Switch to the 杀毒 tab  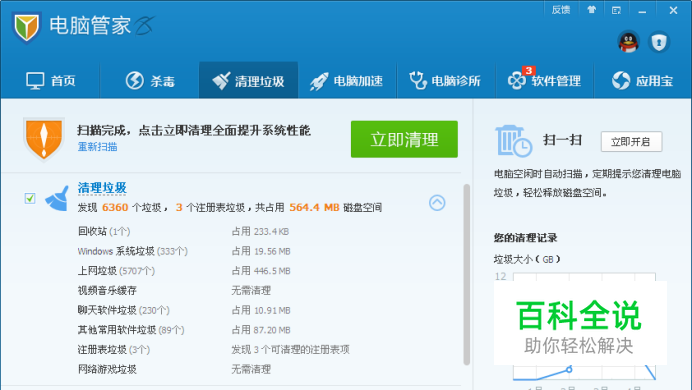click(x=150, y=81)
